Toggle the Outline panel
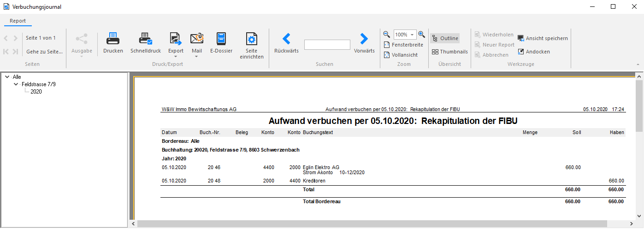Image resolution: width=644 pixels, height=229 pixels. coord(445,38)
